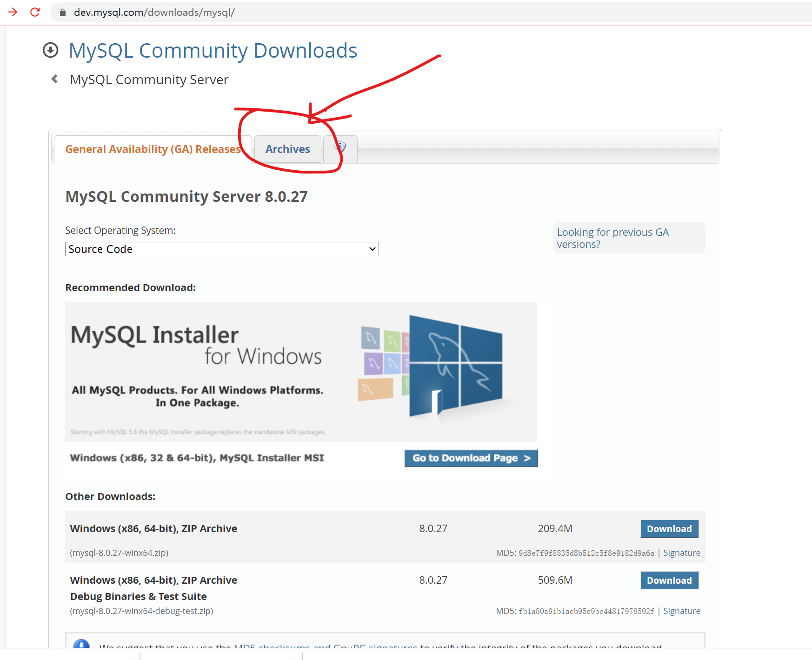Click filename (mysql-8.0.27-winx64-debug-test.zip)
The height and width of the screenshot is (660, 812).
click(141, 611)
